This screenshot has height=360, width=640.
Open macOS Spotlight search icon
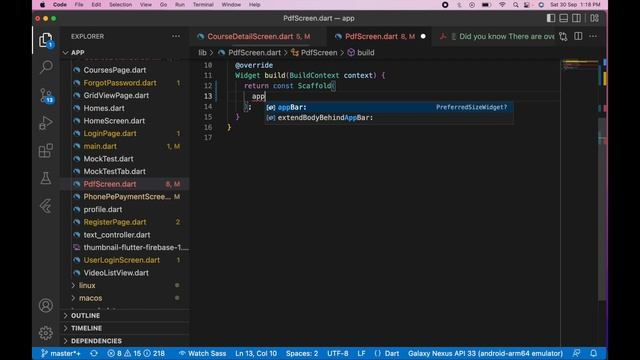[516, 4]
